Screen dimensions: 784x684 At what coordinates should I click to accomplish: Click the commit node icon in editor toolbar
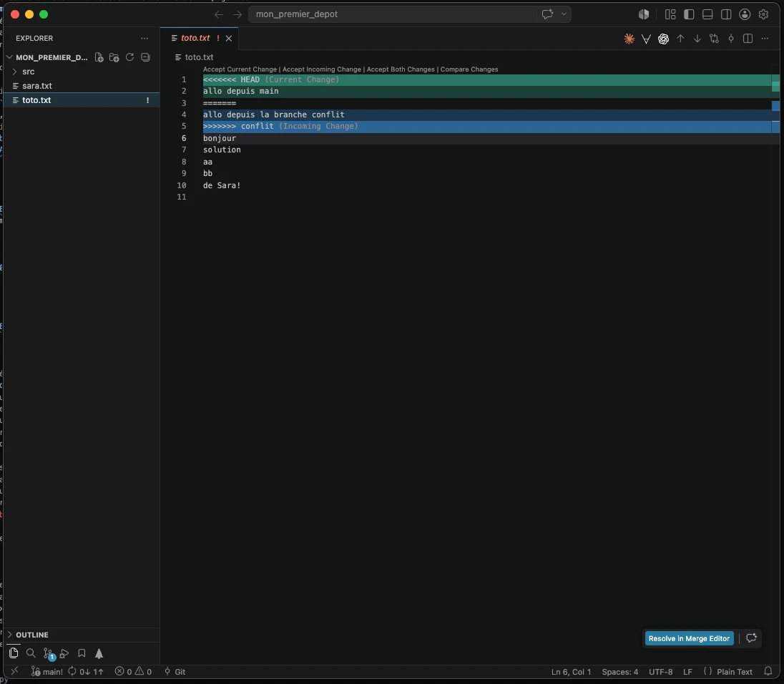click(731, 39)
